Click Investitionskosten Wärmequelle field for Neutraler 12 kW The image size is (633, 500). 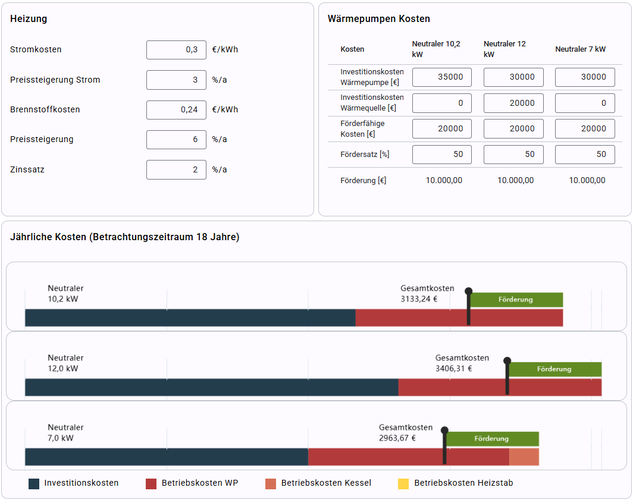513,103
